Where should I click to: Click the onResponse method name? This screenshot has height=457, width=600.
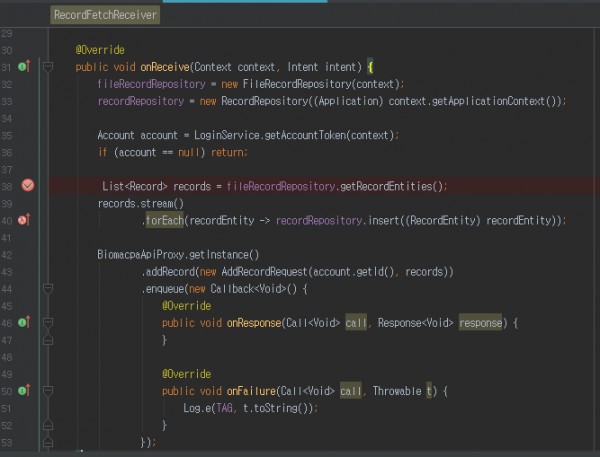[x=254, y=323]
